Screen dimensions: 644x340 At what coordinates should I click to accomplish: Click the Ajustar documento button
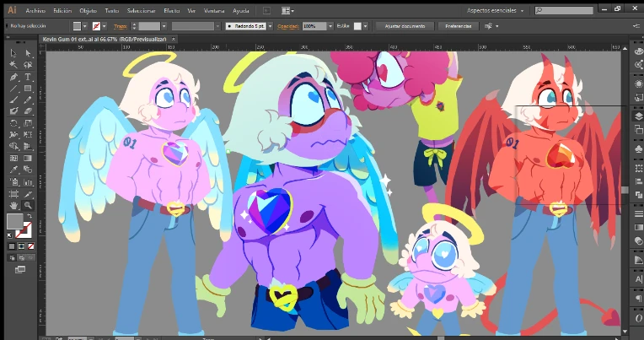[x=405, y=26]
